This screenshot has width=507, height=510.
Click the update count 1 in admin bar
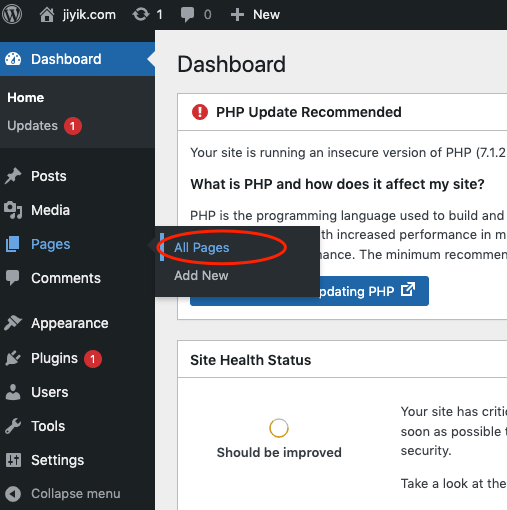159,15
